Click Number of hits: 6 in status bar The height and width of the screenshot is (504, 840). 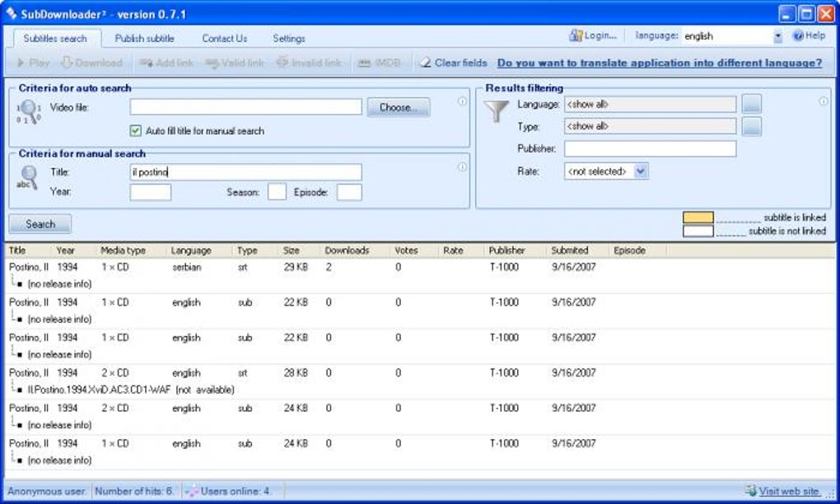pos(134,491)
